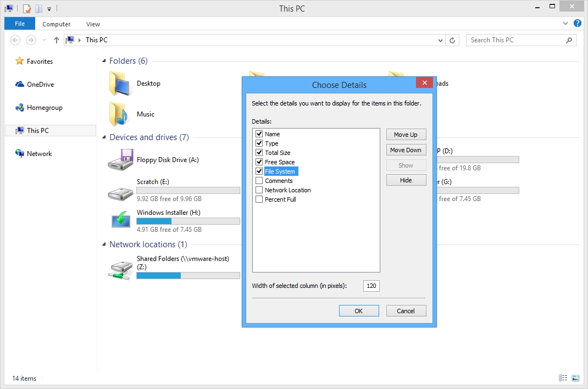Click the Help question mark icon
This screenshot has width=588, height=389.
click(578, 23)
